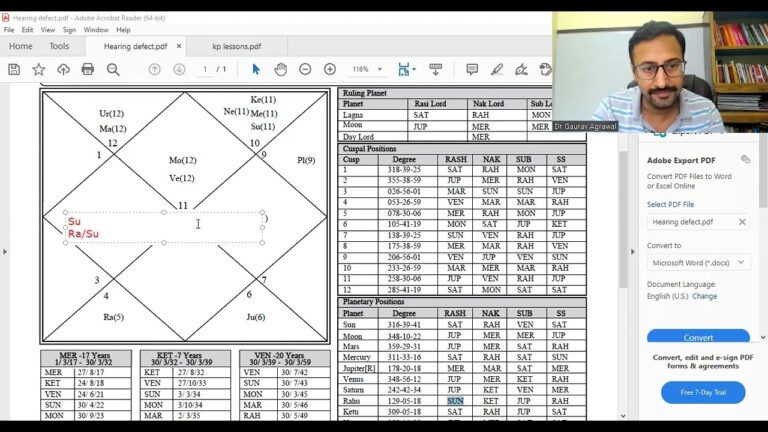The image size is (768, 432).
Task: Click the Ra(5) label in the chart
Action: (x=114, y=317)
